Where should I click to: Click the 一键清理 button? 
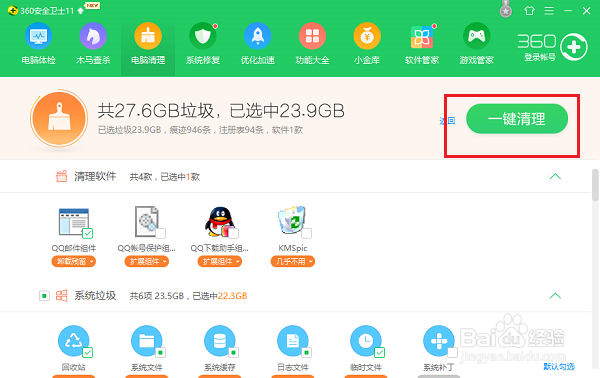(x=517, y=119)
